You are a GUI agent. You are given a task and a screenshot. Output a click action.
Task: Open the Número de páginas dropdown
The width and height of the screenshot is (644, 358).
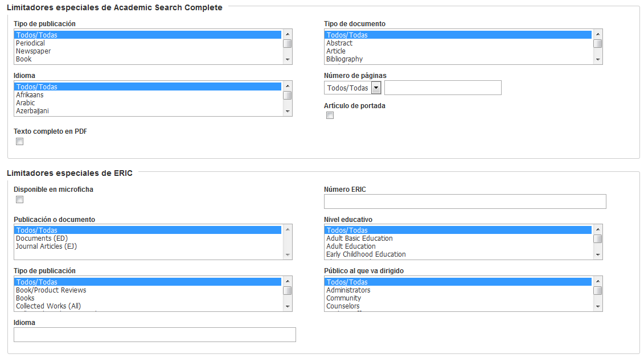pyautogui.click(x=353, y=88)
